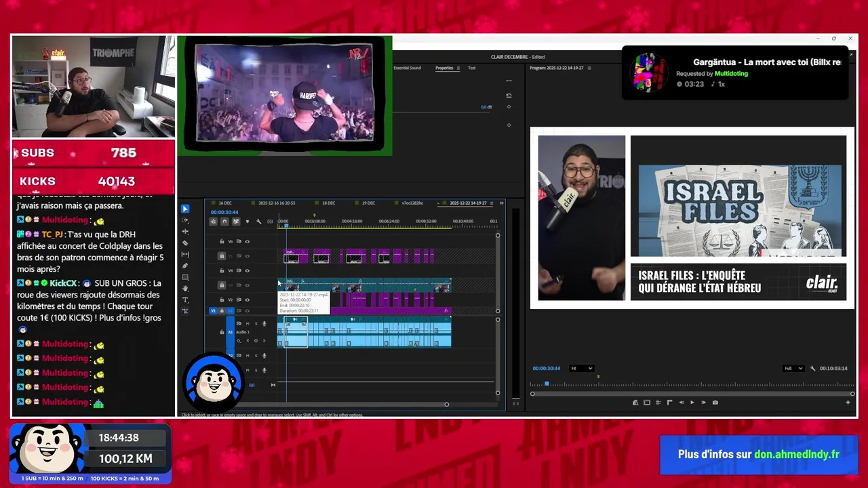
Task: Click the caption track options icon
Action: 270,222
